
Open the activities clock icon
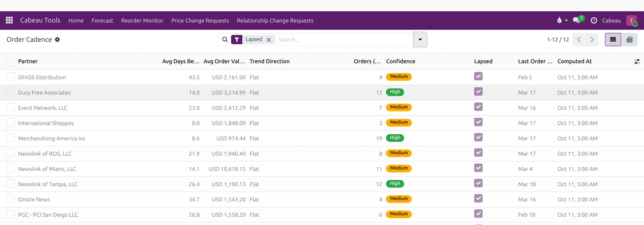(594, 20)
